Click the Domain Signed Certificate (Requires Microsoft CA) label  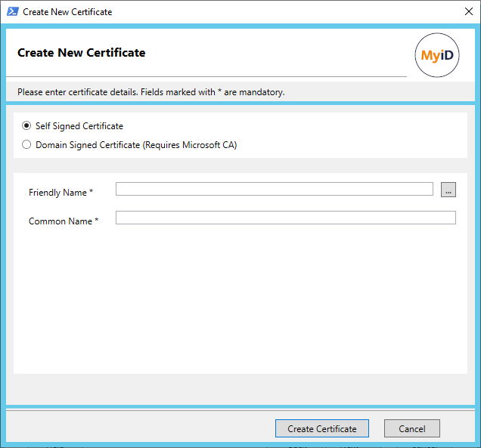pyautogui.click(x=136, y=145)
